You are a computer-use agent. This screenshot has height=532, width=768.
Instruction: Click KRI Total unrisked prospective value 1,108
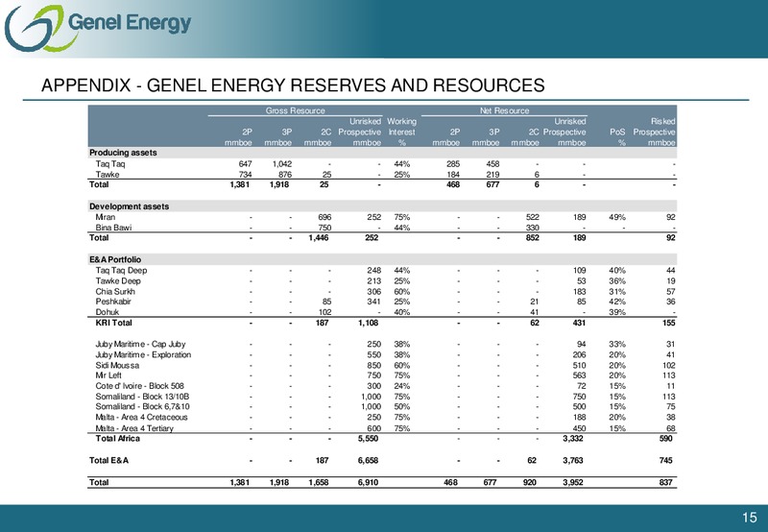point(368,323)
